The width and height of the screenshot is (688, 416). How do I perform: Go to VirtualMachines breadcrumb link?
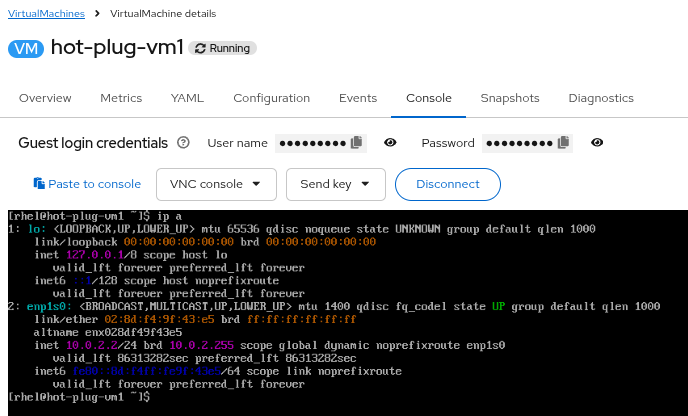tap(47, 13)
